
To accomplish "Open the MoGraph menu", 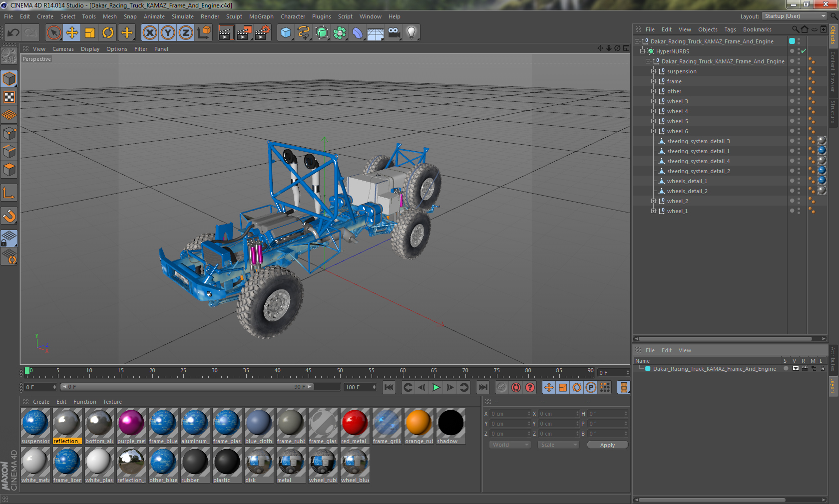I will [x=261, y=16].
